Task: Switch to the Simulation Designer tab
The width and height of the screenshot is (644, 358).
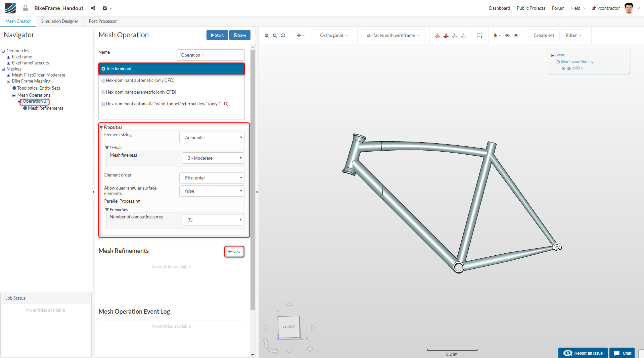Action: tap(60, 21)
